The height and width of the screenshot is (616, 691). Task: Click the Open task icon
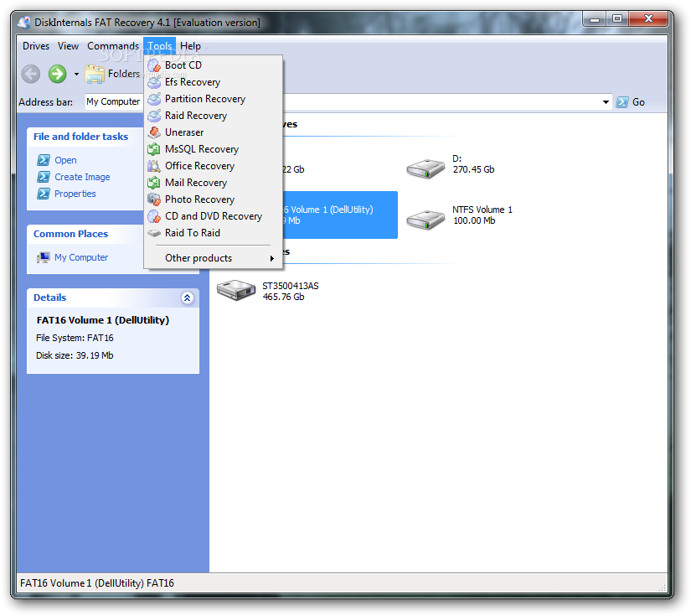point(44,160)
